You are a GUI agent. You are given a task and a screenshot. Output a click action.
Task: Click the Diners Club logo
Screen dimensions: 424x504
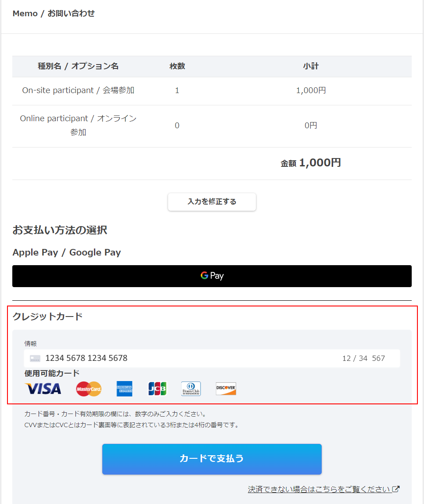[191, 389]
